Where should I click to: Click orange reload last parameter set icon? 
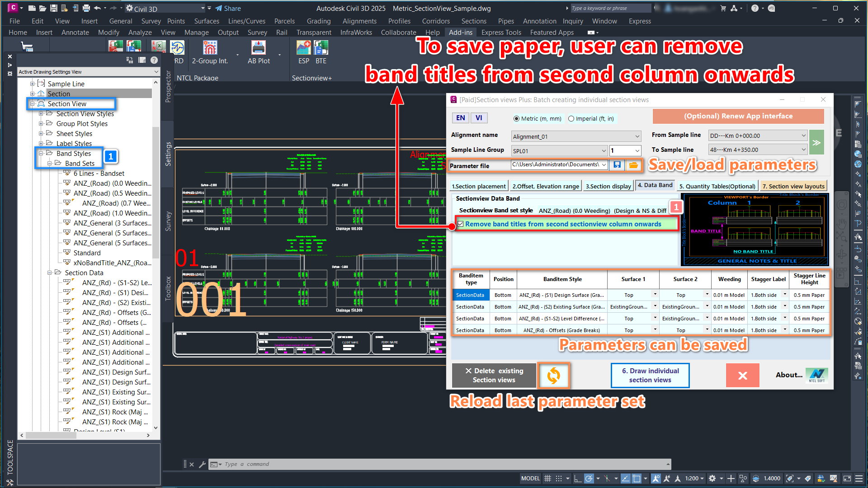click(553, 375)
